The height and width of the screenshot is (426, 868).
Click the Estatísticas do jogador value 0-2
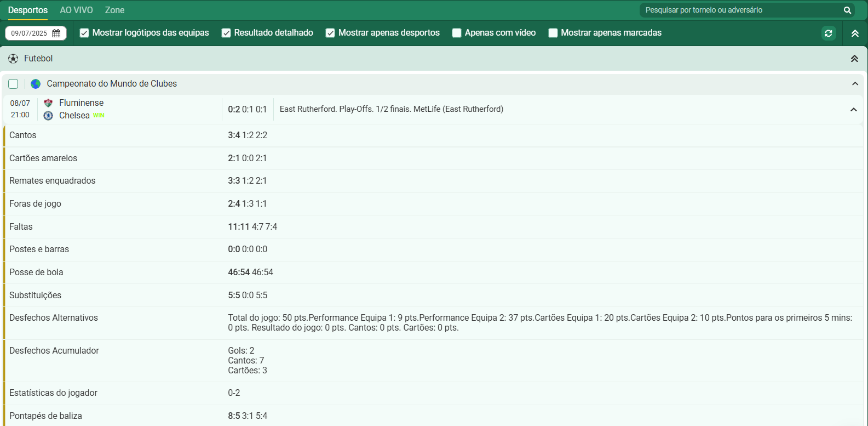click(234, 393)
